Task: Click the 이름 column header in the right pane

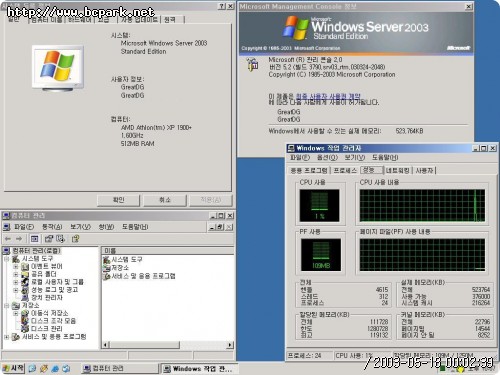Action: (x=168, y=251)
